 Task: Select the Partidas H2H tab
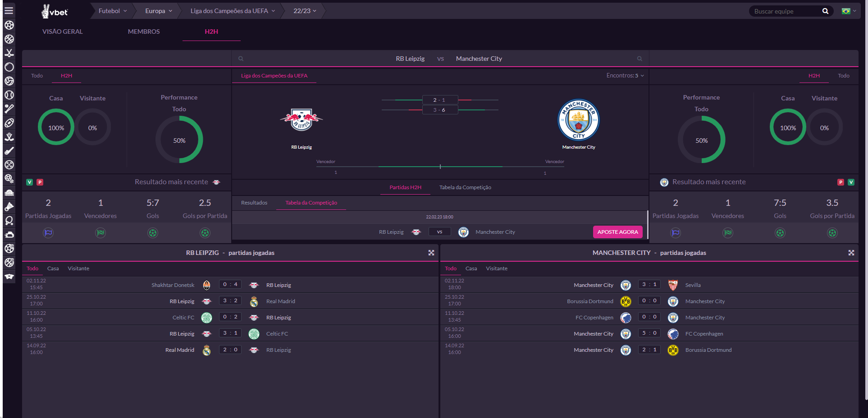pyautogui.click(x=406, y=187)
